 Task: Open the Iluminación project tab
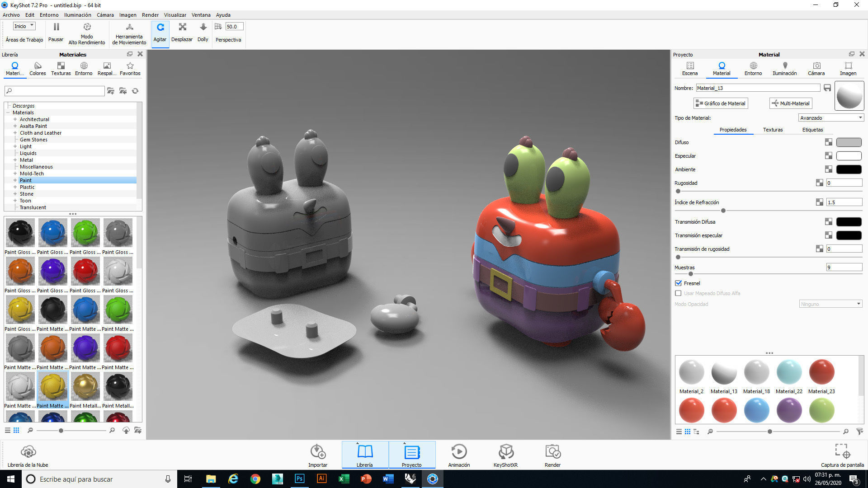(x=785, y=69)
